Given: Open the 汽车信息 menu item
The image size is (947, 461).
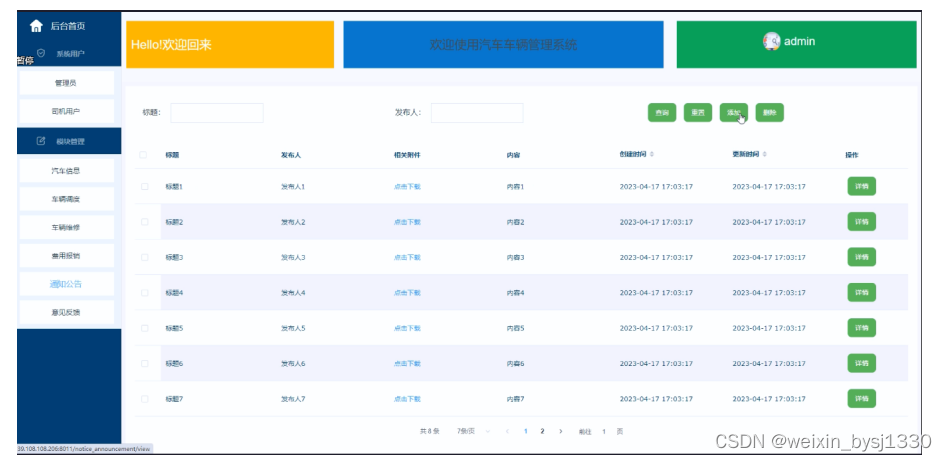Looking at the screenshot, I should pyautogui.click(x=66, y=170).
